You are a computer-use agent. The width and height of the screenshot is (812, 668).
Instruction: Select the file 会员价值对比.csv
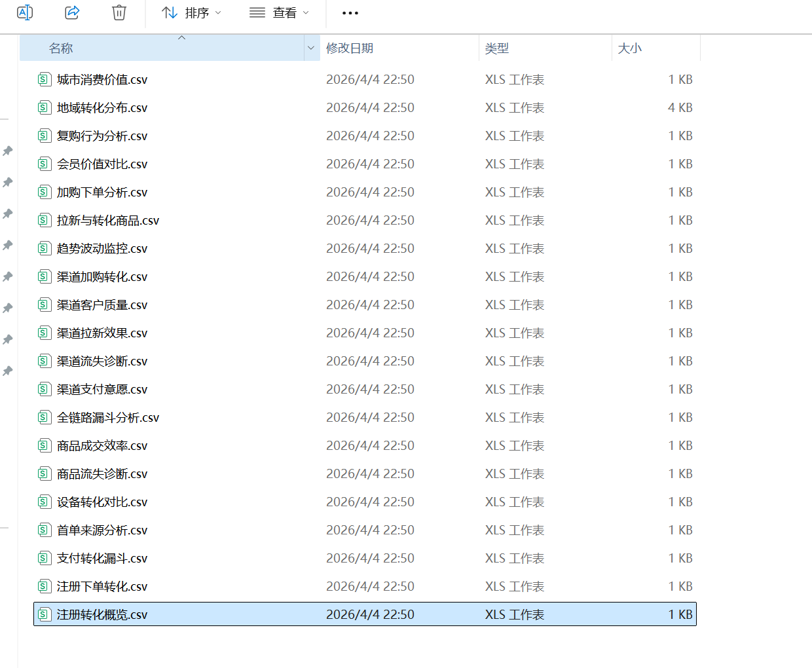tap(102, 164)
